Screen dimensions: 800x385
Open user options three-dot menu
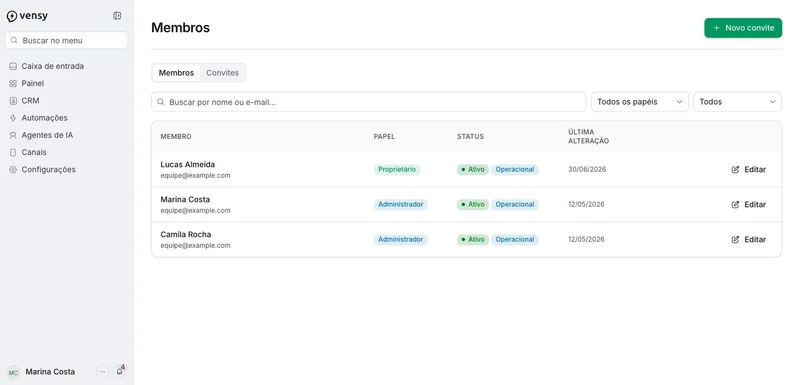(x=103, y=372)
